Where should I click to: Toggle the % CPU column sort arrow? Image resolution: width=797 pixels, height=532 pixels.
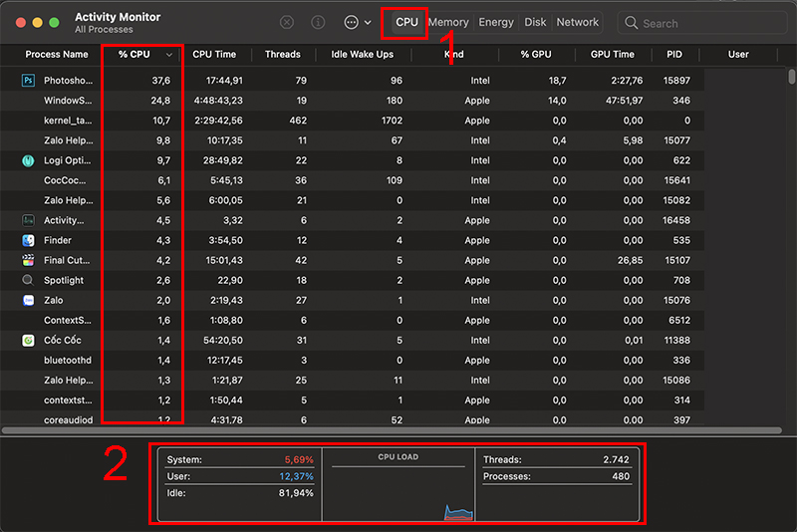(x=169, y=55)
